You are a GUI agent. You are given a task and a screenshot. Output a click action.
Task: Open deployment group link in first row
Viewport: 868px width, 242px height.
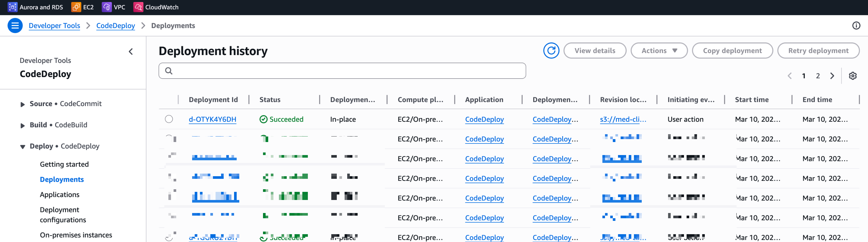[x=555, y=119]
